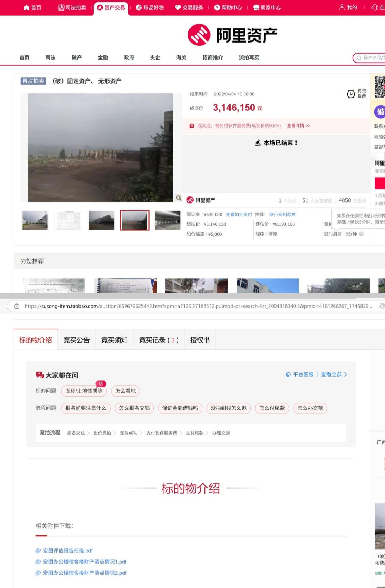Click the help icon beside 延时周期 5分钟
This screenshot has height=588, width=385.
(361, 234)
